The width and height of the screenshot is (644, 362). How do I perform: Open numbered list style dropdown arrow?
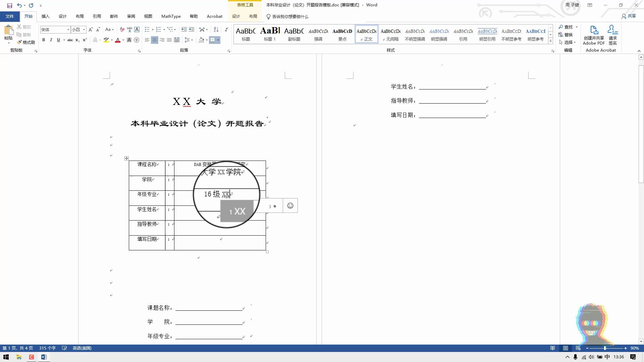coord(164,29)
